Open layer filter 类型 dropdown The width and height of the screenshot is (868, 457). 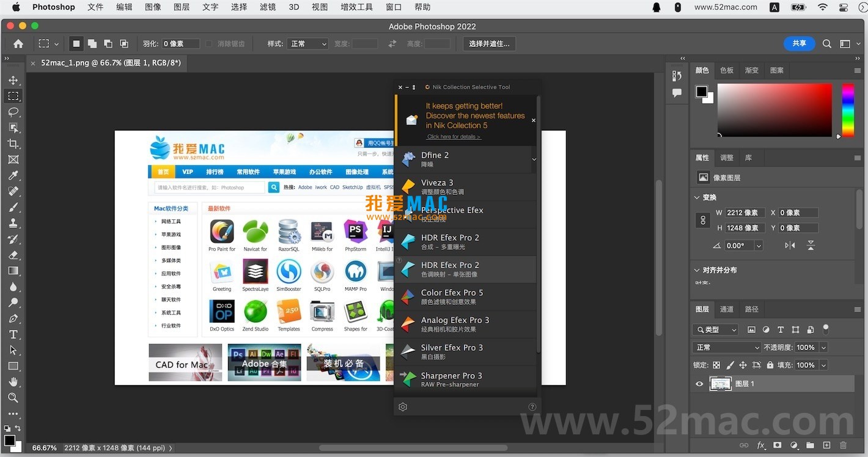[716, 329]
